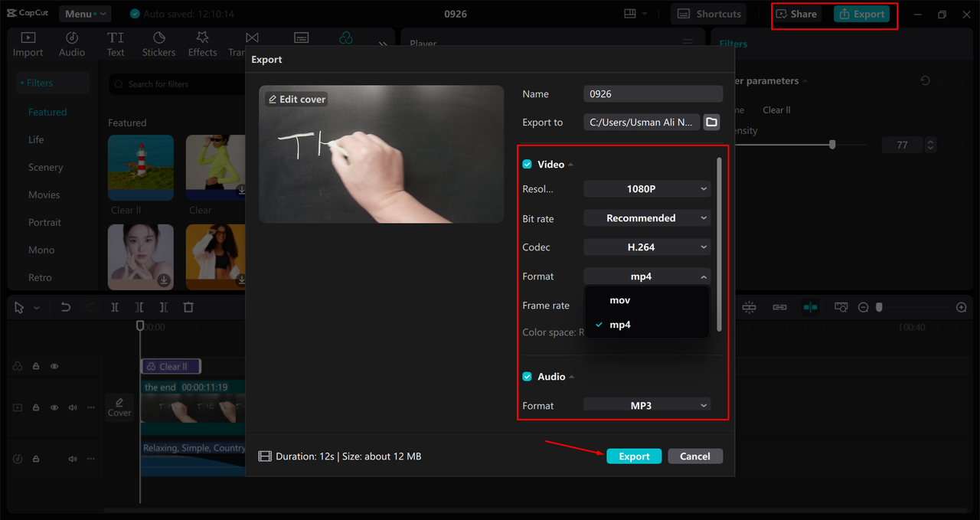The width and height of the screenshot is (980, 520).
Task: Lock the main video track
Action: (36, 407)
